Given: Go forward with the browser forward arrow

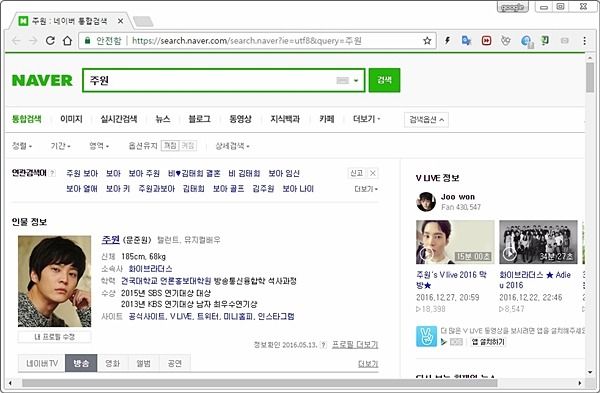Looking at the screenshot, I should coord(33,41).
